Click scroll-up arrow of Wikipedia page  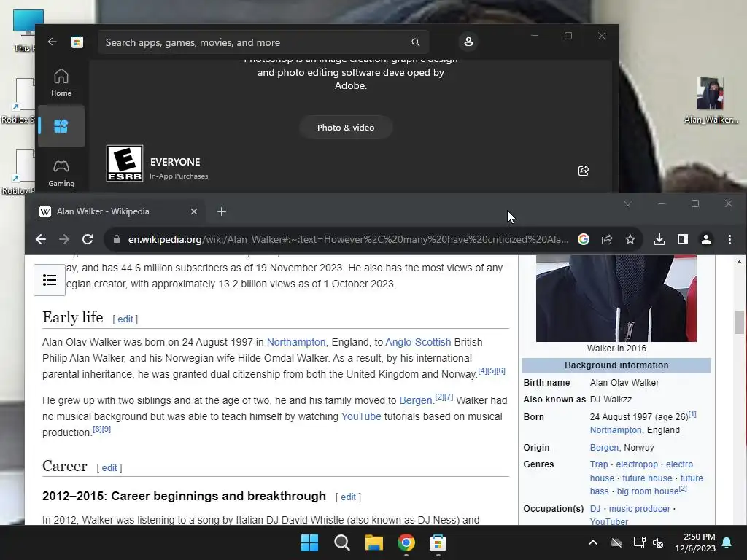(739, 262)
